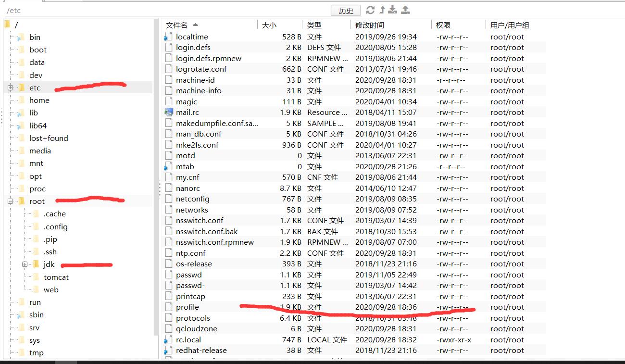This screenshot has height=364, width=625.
Task: Click the .config folder icon
Action: click(36, 226)
